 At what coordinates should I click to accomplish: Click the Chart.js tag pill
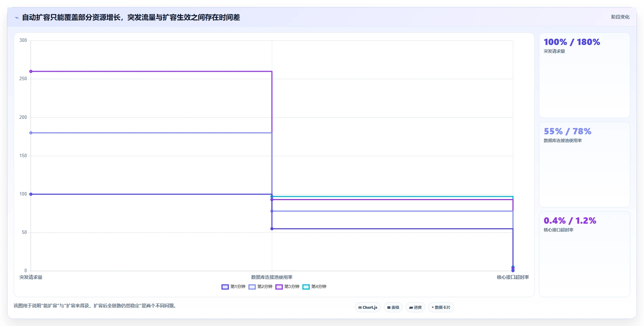tap(368, 307)
